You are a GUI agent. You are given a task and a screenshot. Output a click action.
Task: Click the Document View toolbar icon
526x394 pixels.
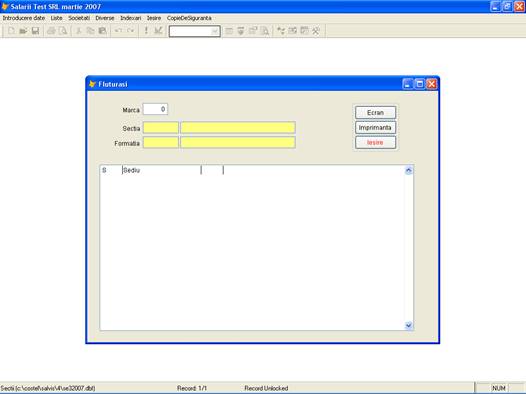click(265, 31)
